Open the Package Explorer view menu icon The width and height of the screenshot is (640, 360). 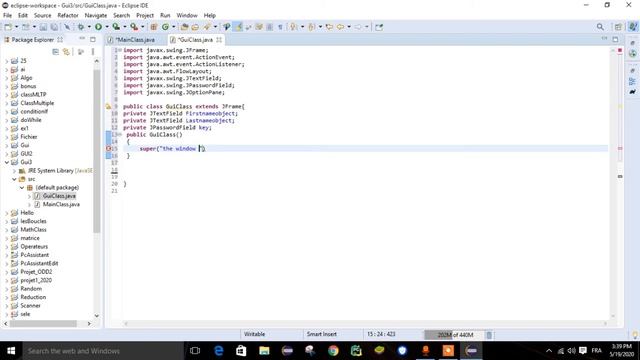(x=93, y=52)
